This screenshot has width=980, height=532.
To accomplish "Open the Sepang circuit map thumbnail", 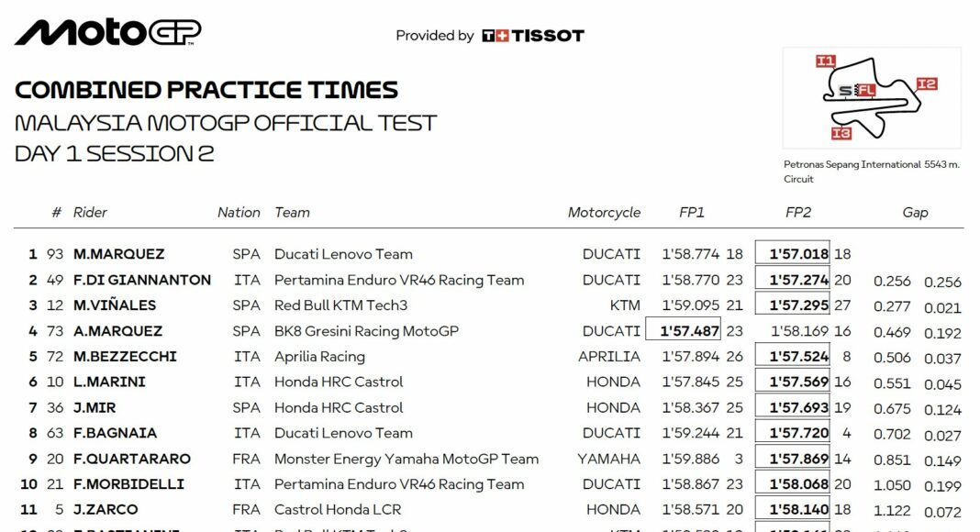I will (872, 98).
